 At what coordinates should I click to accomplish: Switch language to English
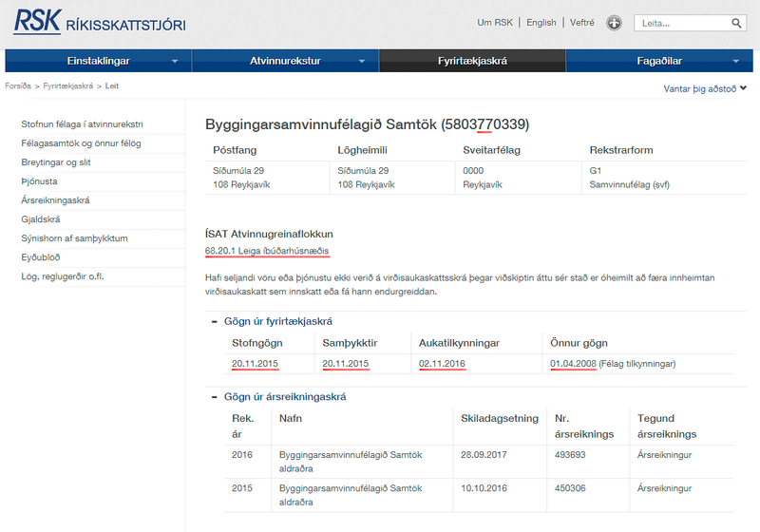(x=541, y=23)
